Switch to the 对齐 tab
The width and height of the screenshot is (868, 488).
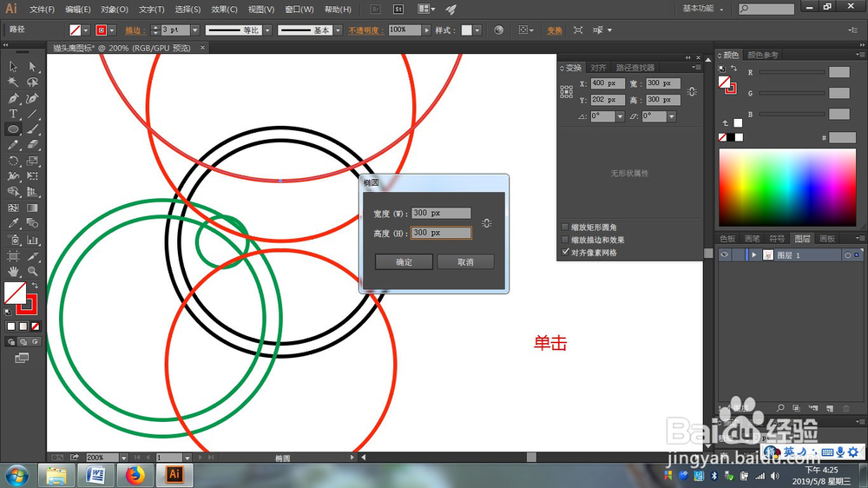[598, 68]
